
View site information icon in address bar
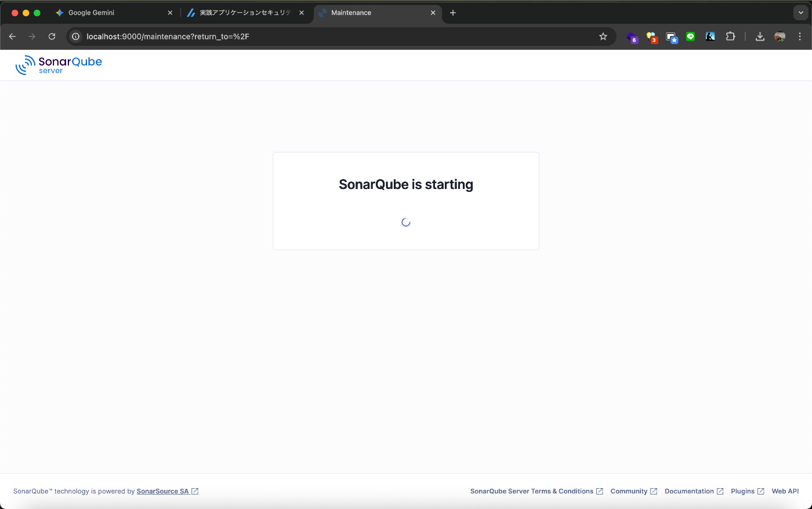[x=75, y=37]
